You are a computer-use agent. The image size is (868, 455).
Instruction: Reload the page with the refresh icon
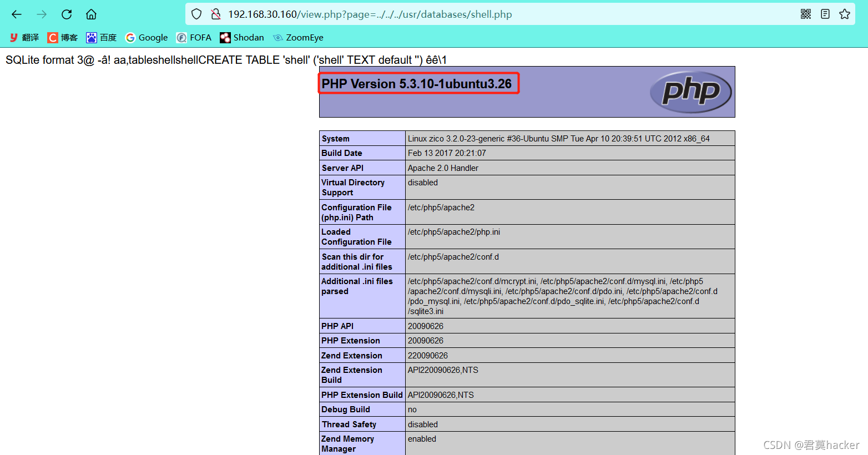tap(67, 14)
